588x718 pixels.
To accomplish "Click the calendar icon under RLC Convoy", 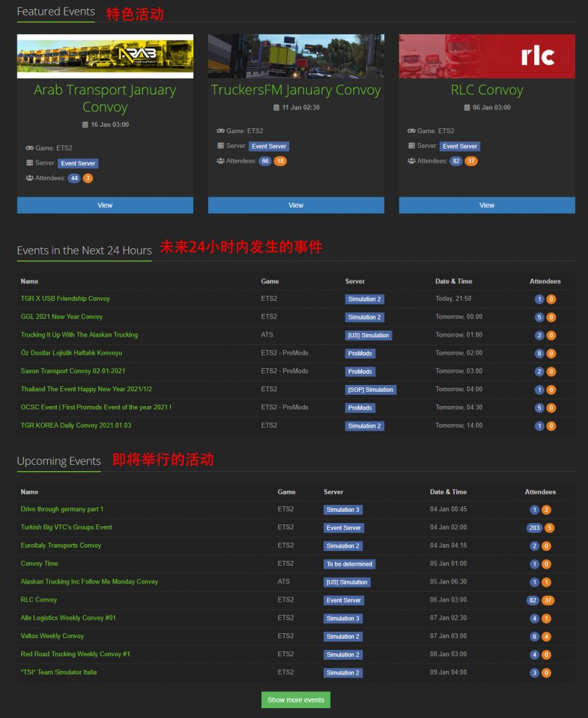I will coord(467,107).
